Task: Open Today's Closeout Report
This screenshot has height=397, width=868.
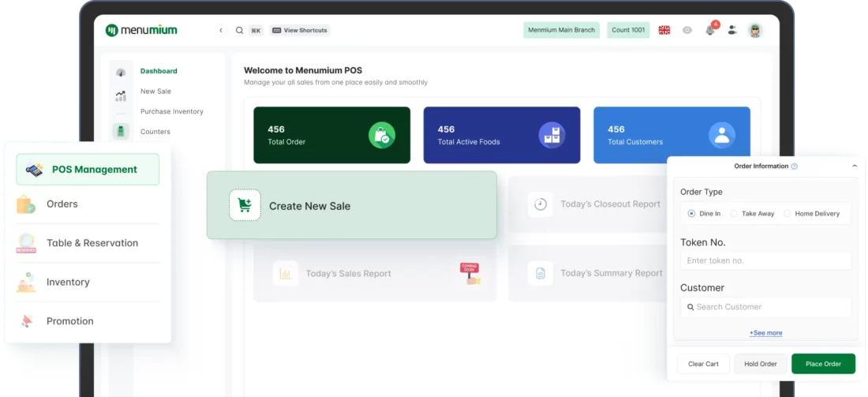Action: (x=587, y=204)
